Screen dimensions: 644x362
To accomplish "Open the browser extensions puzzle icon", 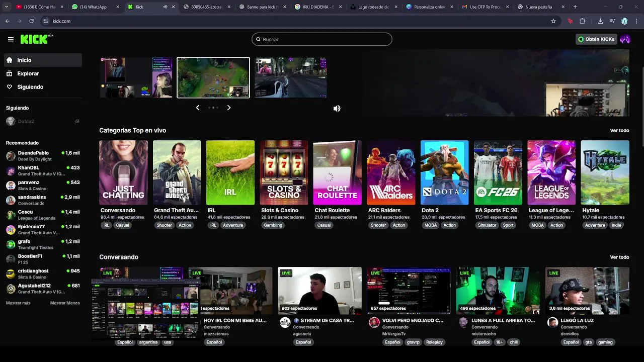I will (x=583, y=21).
